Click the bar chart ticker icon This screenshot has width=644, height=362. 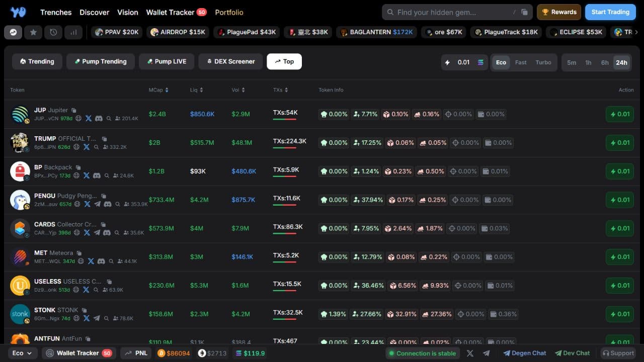[73, 32]
